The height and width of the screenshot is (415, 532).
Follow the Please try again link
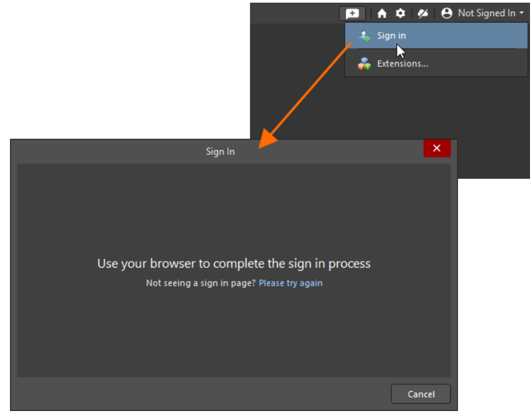click(x=291, y=283)
